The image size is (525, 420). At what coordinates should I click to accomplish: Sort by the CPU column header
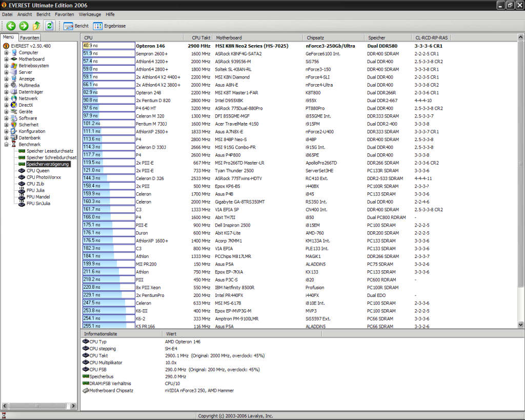133,37
